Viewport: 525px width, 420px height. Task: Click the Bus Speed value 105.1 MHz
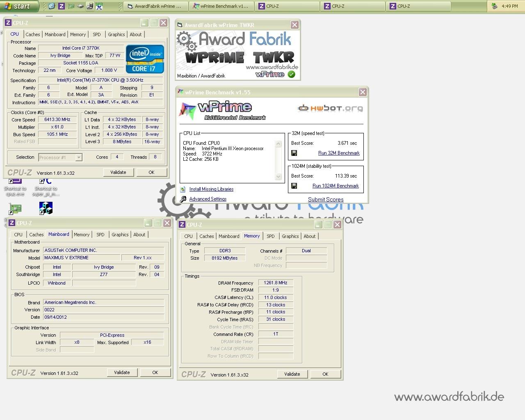coord(57,135)
